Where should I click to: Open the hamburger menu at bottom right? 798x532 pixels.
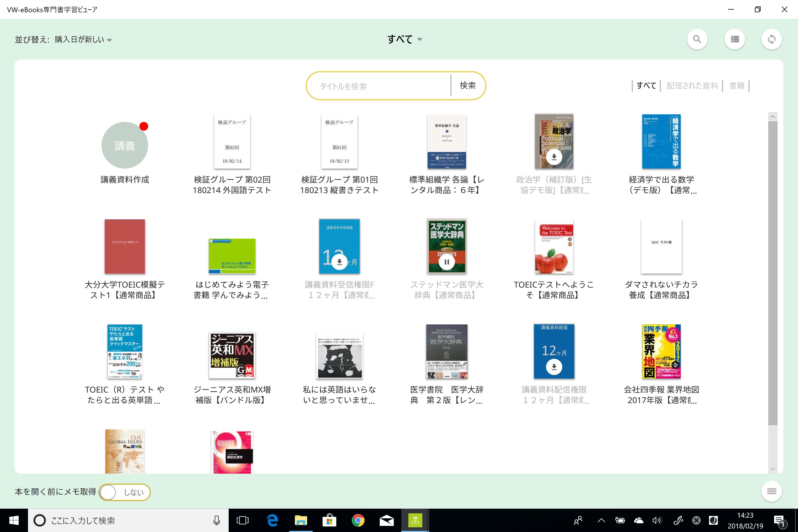click(771, 491)
